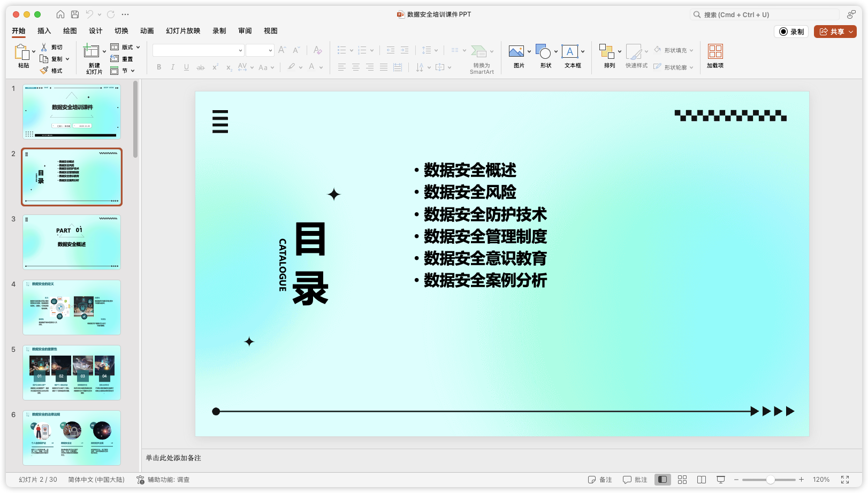The image size is (868, 493).
Task: Toggle the Notes (备注) pane
Action: [600, 480]
